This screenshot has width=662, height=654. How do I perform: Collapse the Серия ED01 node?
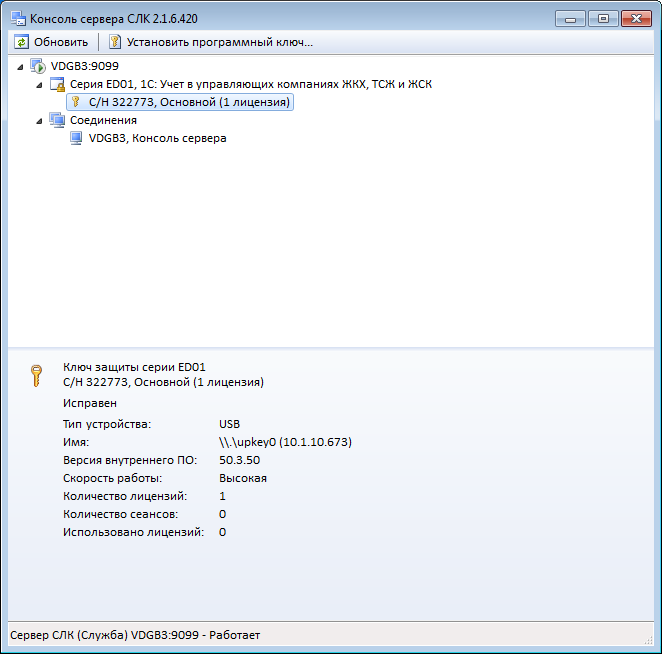coord(39,85)
